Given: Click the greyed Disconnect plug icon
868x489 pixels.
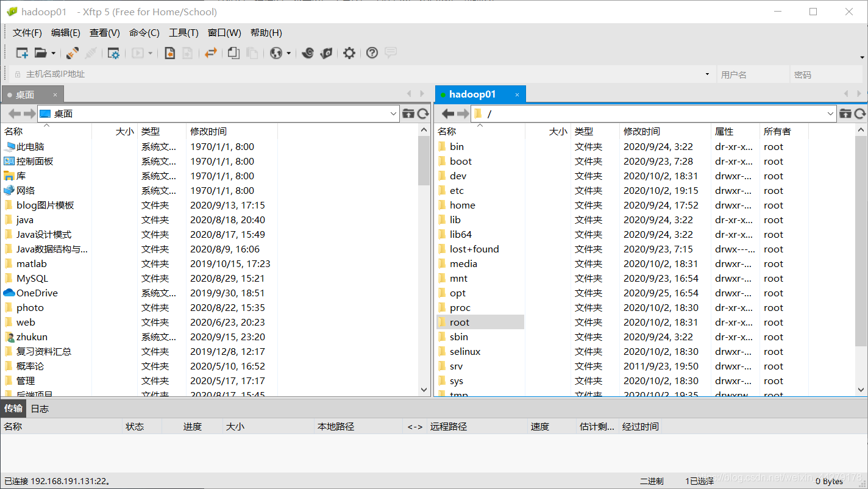Looking at the screenshot, I should [91, 53].
